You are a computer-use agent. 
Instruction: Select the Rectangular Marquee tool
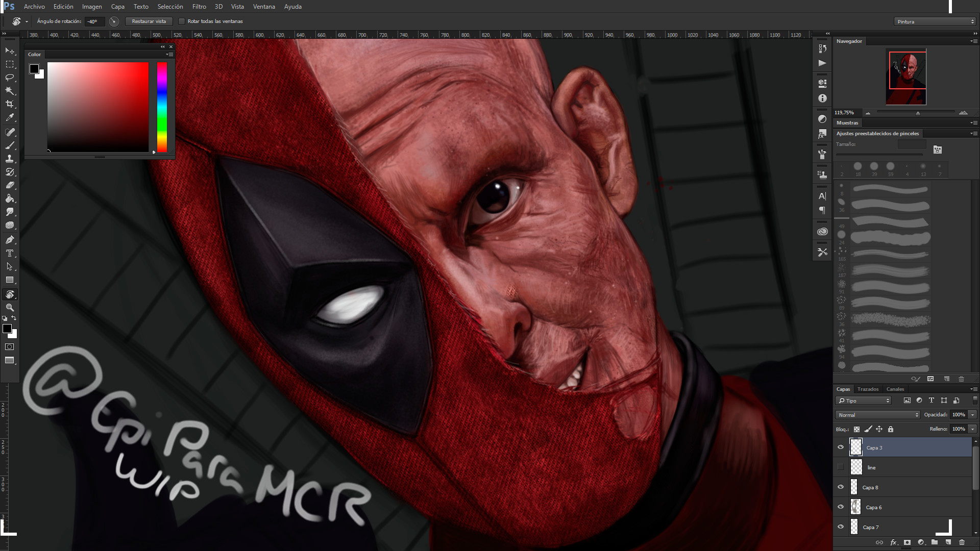(x=10, y=64)
